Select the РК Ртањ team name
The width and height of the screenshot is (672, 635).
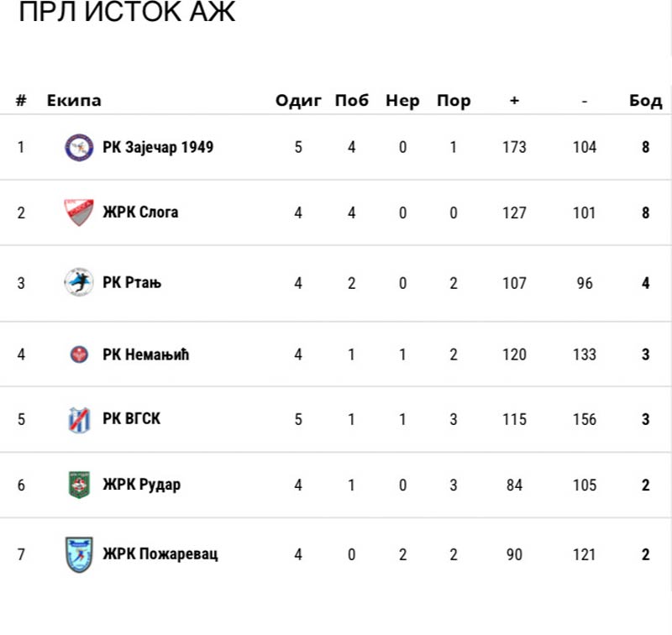(x=132, y=282)
